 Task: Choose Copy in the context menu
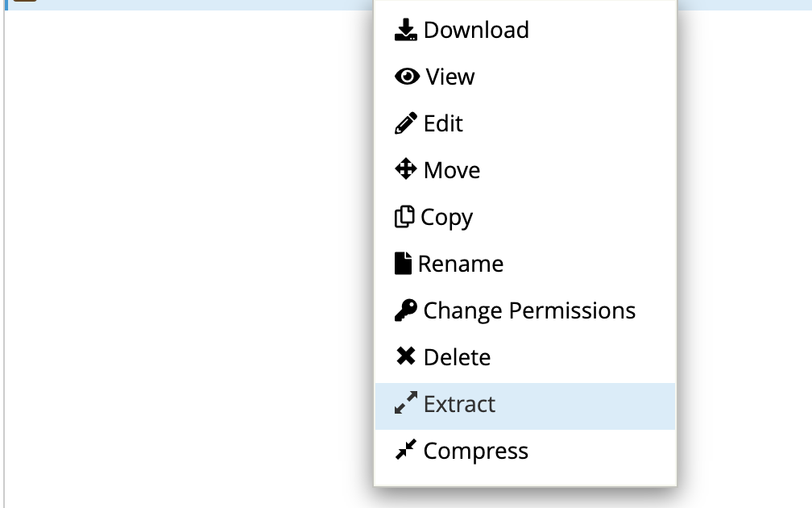tap(525, 217)
